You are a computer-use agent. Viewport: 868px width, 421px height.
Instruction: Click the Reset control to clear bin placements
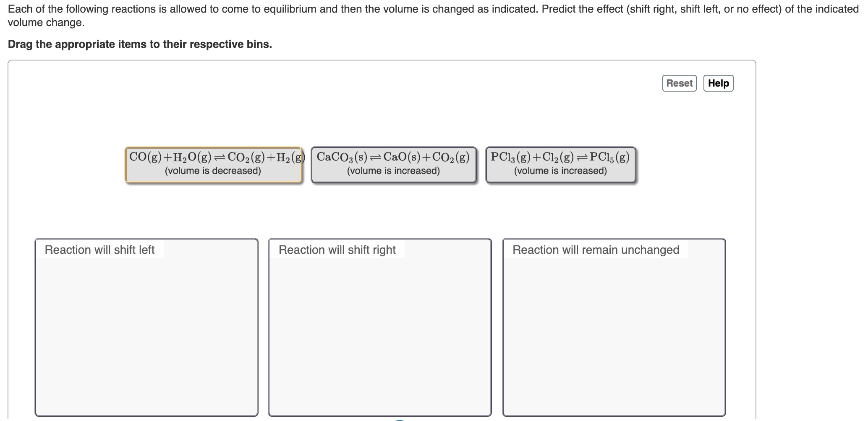(x=679, y=83)
